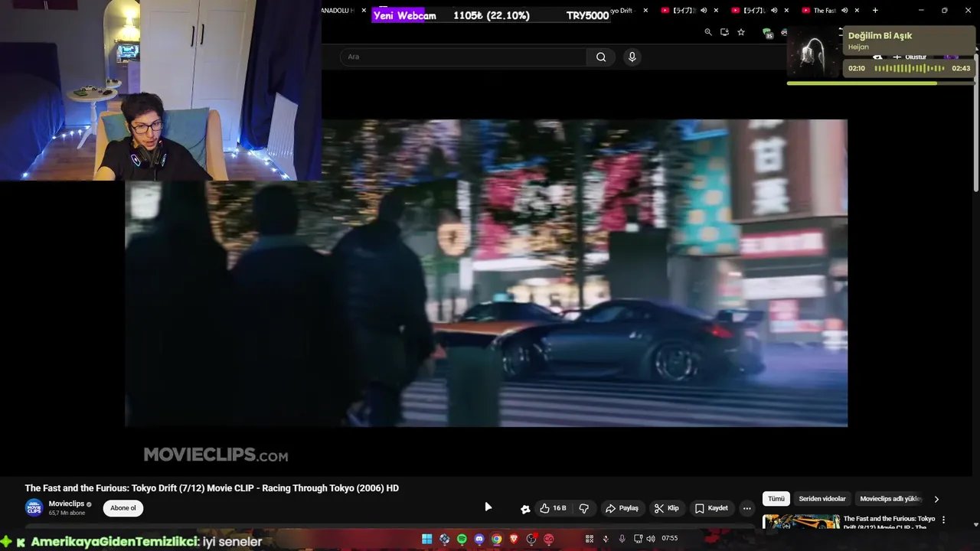980x551 pixels.
Task: Open options for the 8/12 suggested video
Action: pos(943,520)
